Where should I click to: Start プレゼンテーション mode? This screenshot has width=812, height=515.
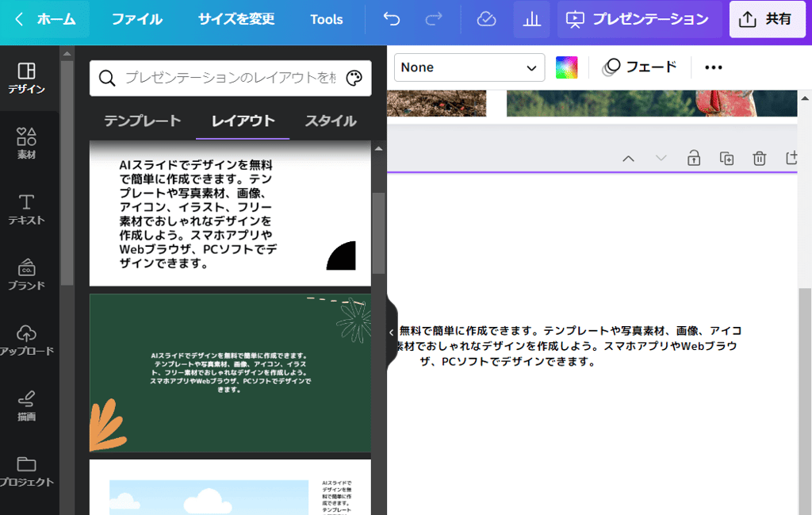point(640,19)
